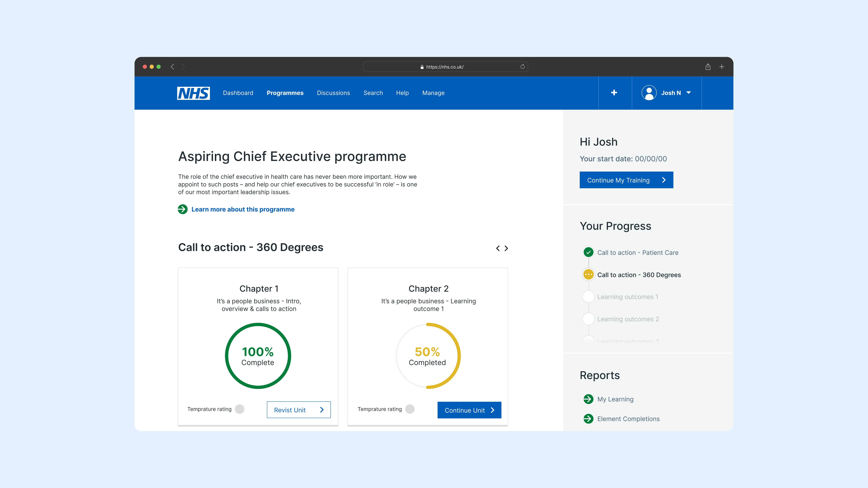Click the user avatar icon beside Josh N
The height and width of the screenshot is (488, 868).
point(649,93)
